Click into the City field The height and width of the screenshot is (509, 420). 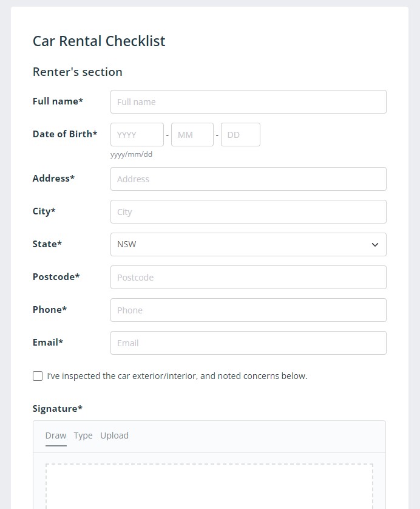pyautogui.click(x=248, y=211)
